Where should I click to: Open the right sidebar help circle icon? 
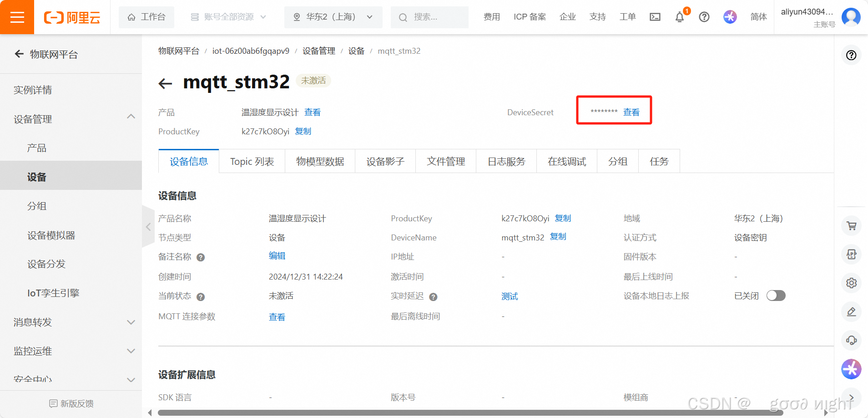coord(851,55)
